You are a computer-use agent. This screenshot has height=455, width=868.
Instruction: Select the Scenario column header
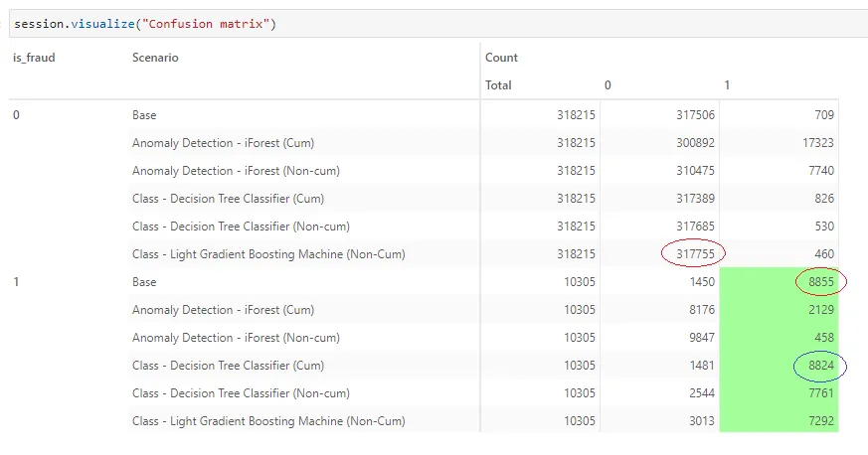coord(155,58)
